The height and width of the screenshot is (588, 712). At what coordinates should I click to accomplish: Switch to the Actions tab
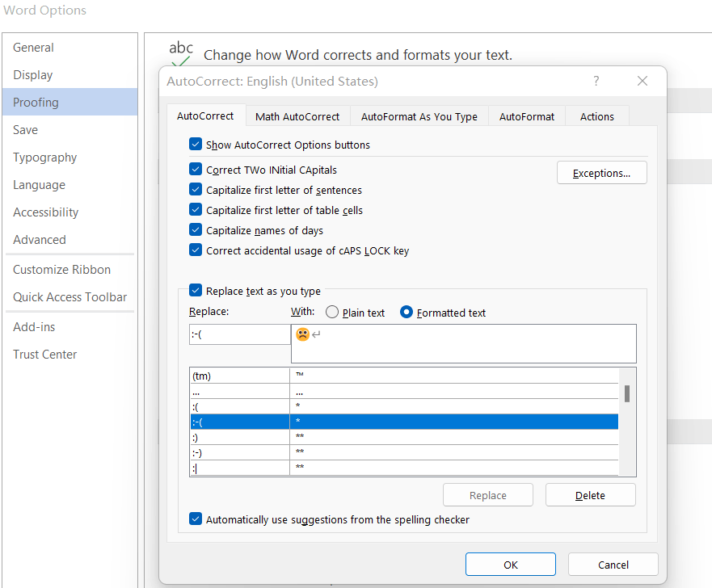(x=597, y=116)
